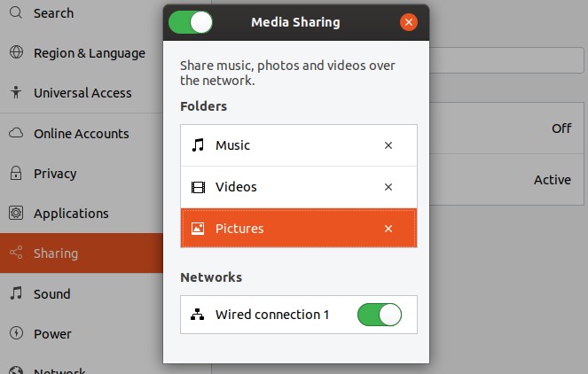Remove the Music folder from sharing
The height and width of the screenshot is (374, 588).
pos(388,145)
